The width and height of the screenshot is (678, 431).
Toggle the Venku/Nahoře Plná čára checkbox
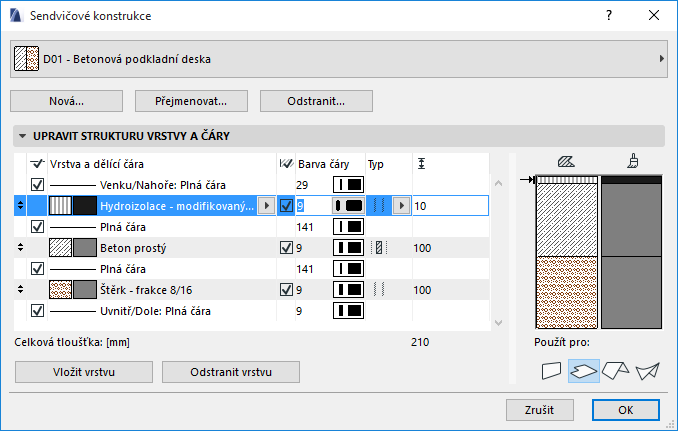tap(38, 185)
